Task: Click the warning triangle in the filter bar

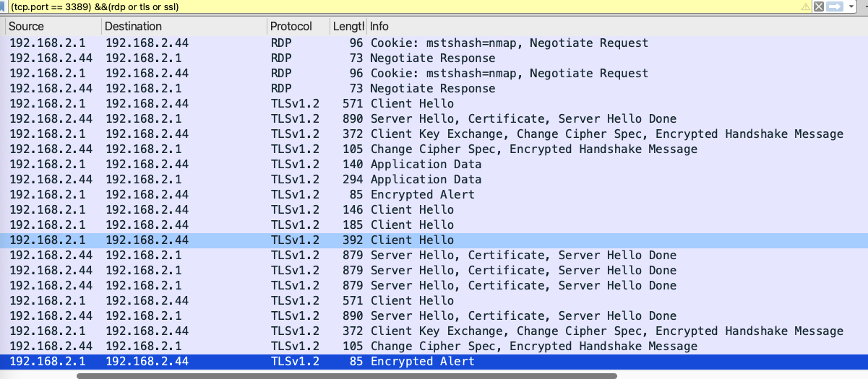Action: coord(806,6)
